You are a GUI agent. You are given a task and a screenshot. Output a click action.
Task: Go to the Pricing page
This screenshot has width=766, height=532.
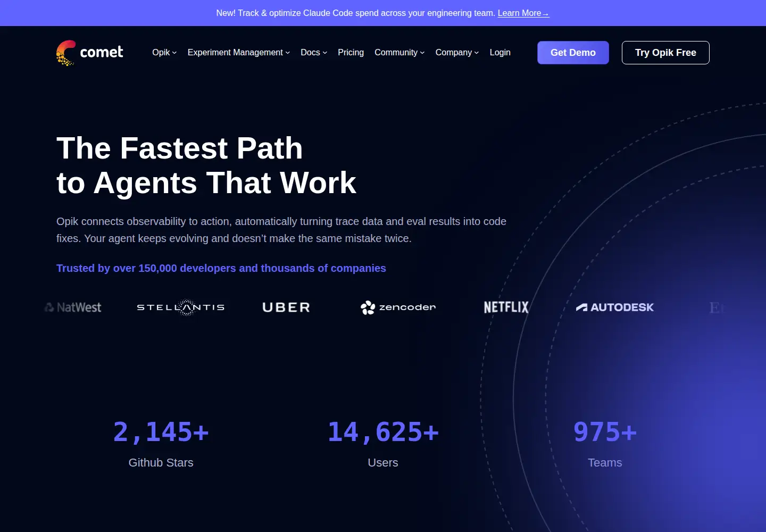click(351, 52)
